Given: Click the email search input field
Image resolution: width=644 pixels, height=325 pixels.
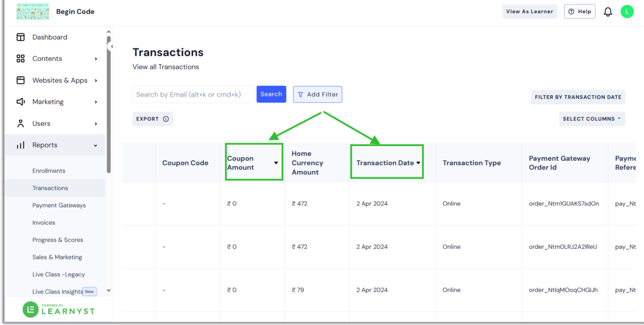Looking at the screenshot, I should click(x=192, y=94).
